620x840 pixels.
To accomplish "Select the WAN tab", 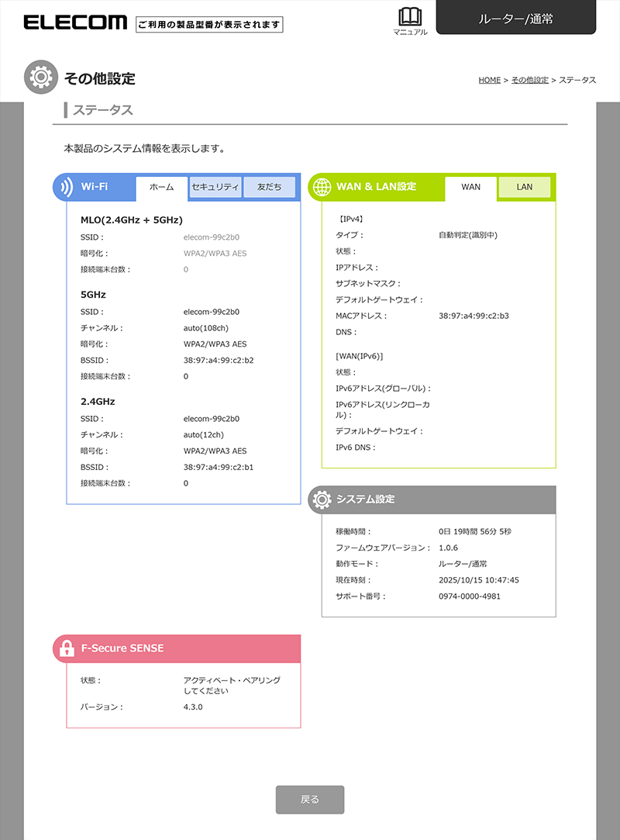I will point(470,188).
